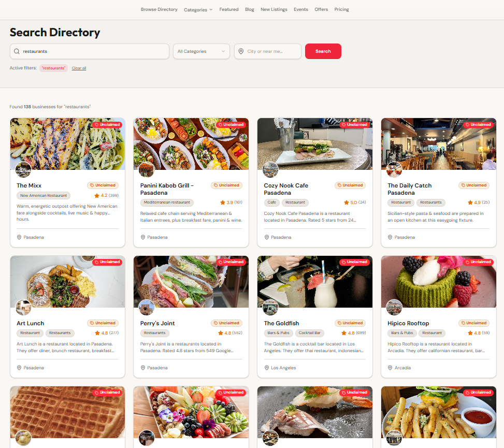Click star icon beside 4.9 rating
This screenshot has height=448, width=504.
pyautogui.click(x=470, y=203)
